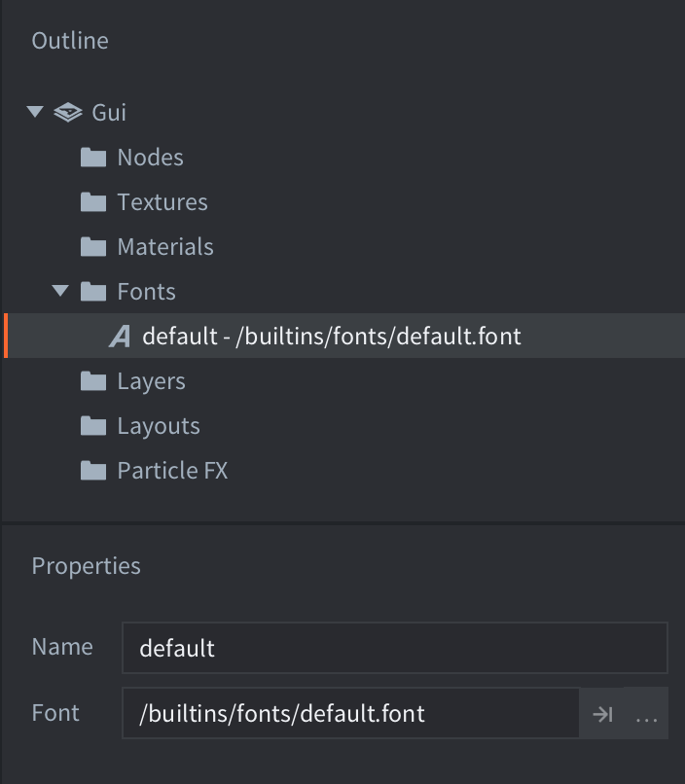685x784 pixels.
Task: Click the 'A' font icon beside default
Action: click(118, 336)
